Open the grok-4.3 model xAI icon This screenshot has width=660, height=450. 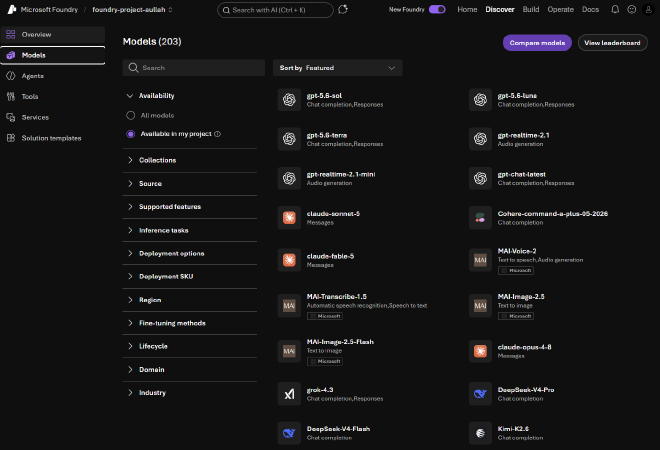tap(289, 394)
